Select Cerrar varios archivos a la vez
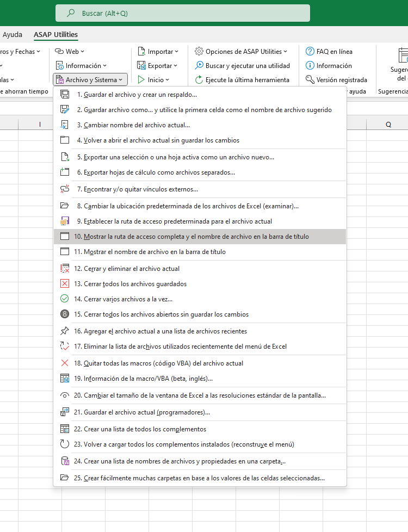408x532 pixels. [200, 299]
